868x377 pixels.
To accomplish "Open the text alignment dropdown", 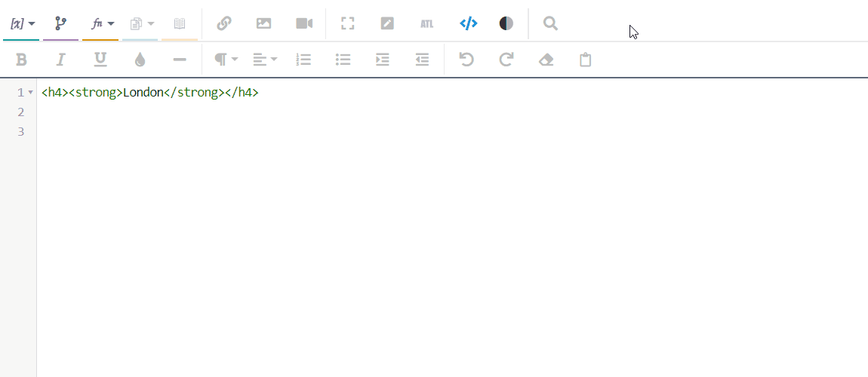I will click(x=265, y=59).
